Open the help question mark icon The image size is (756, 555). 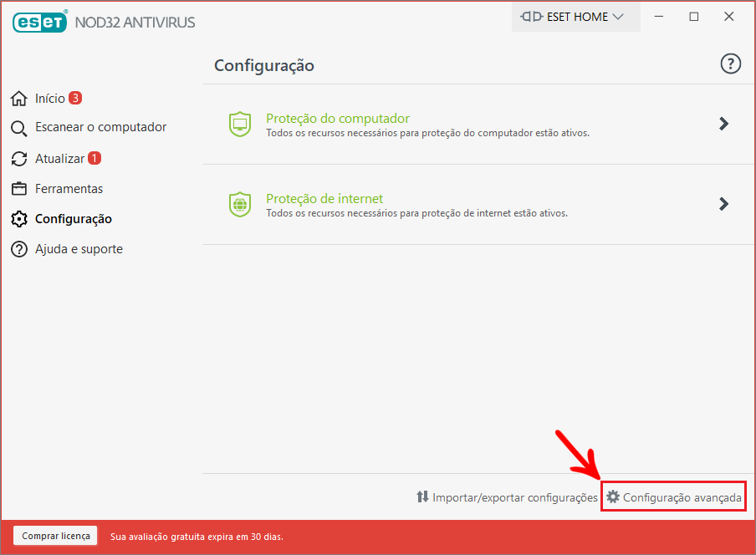730,64
